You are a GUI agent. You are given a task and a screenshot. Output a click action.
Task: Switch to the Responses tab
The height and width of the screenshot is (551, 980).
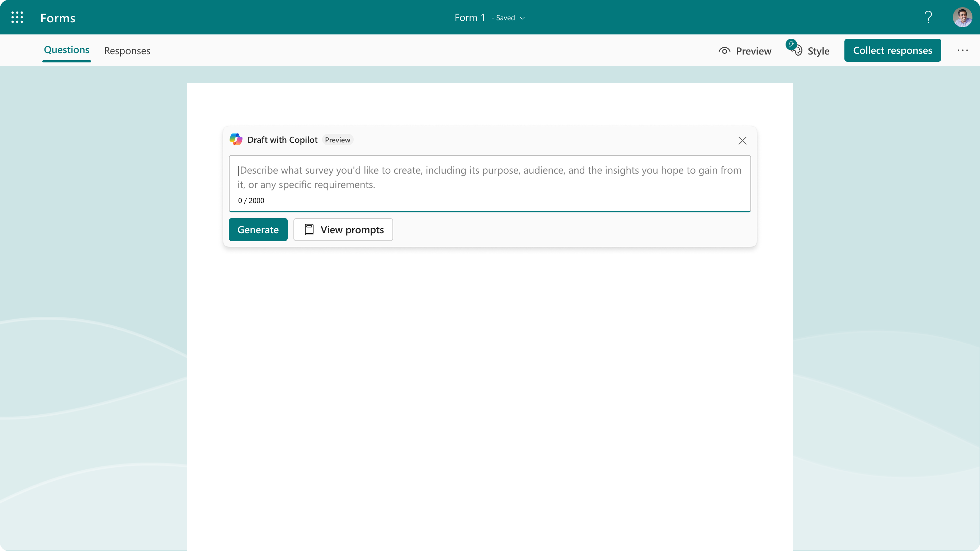click(127, 51)
